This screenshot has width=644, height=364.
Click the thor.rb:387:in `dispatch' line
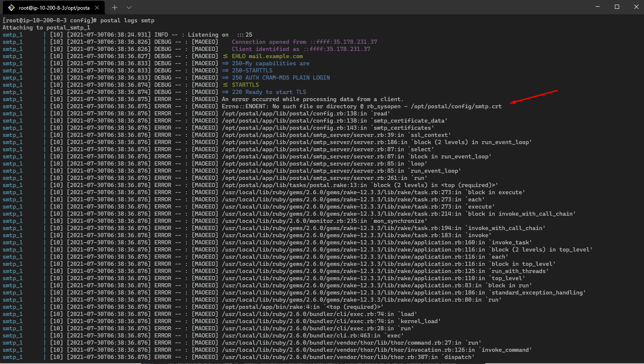point(348,357)
